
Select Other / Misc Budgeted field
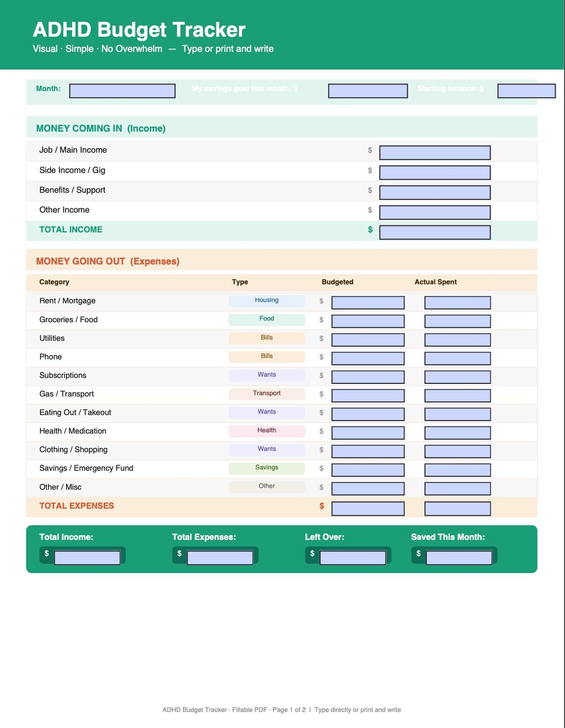point(368,488)
